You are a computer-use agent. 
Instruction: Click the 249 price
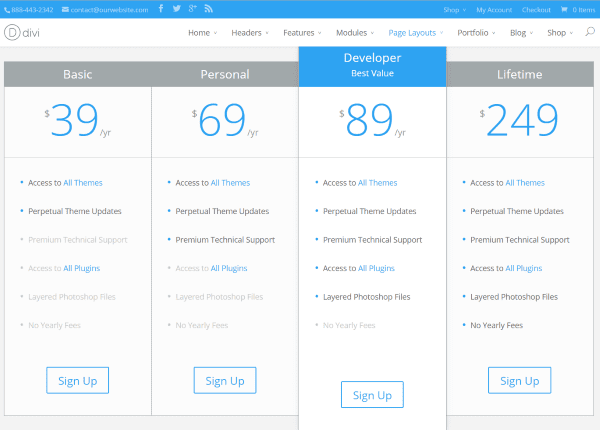coord(519,120)
